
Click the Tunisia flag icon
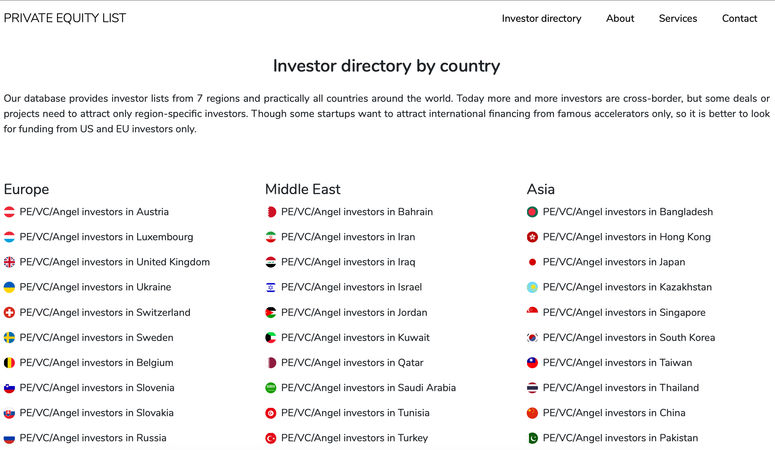(271, 413)
